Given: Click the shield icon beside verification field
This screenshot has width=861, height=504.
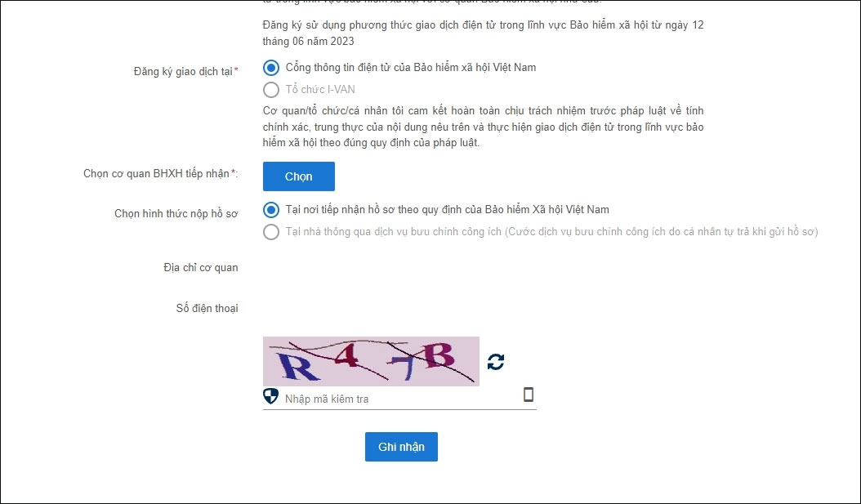Looking at the screenshot, I should tap(271, 396).
